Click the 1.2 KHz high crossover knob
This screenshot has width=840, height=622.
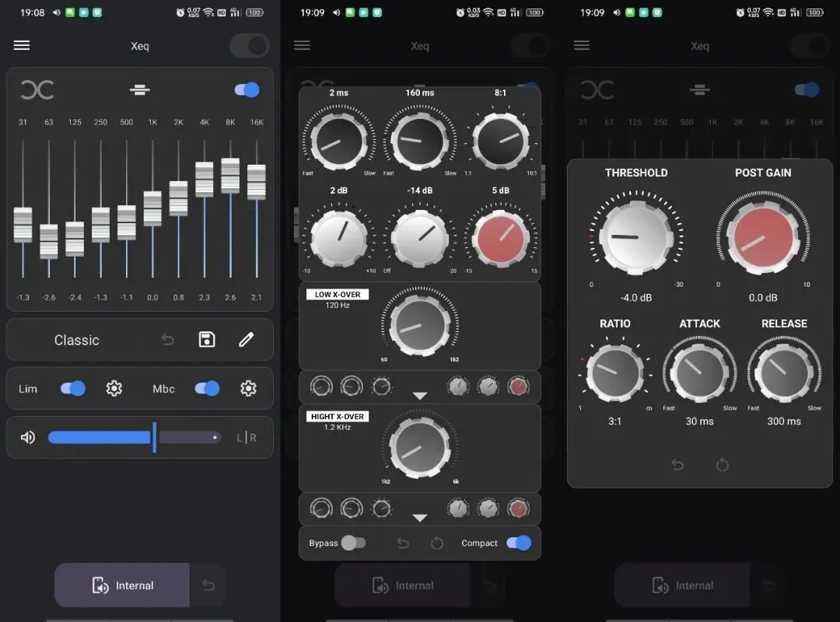point(420,447)
